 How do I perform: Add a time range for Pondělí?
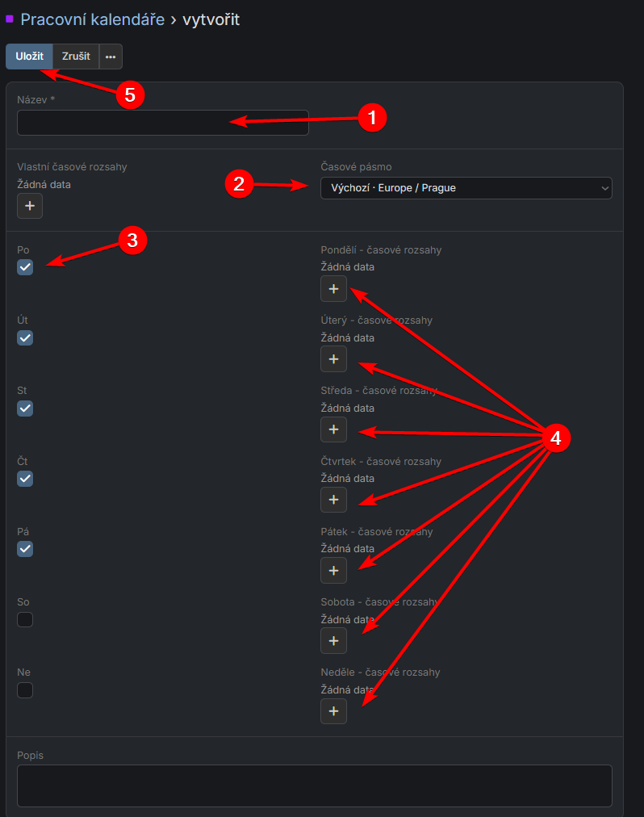[x=333, y=288]
